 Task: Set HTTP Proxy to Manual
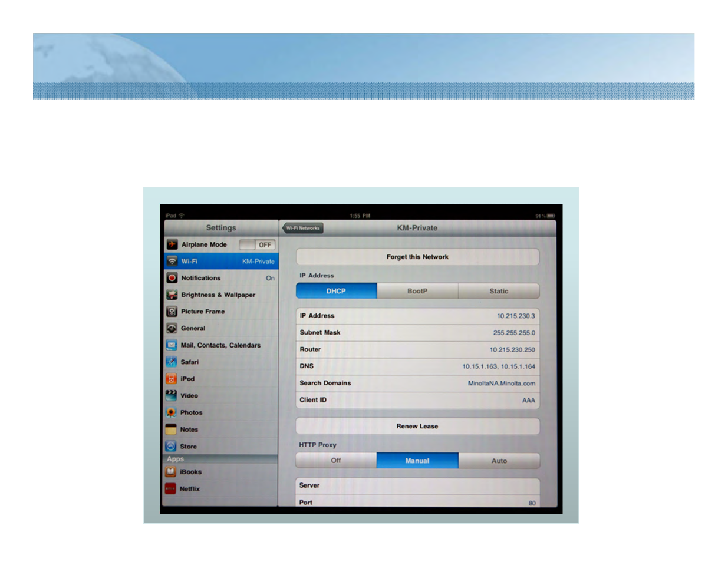pyautogui.click(x=417, y=461)
